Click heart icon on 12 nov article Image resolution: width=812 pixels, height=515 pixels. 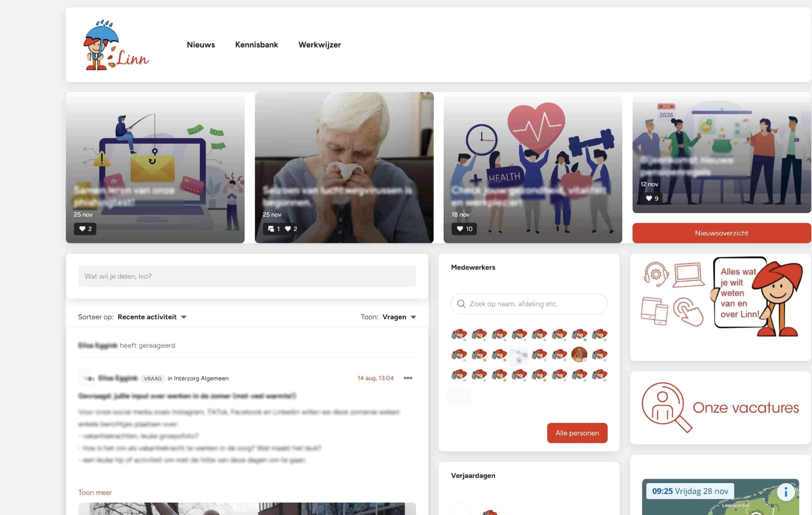click(649, 198)
